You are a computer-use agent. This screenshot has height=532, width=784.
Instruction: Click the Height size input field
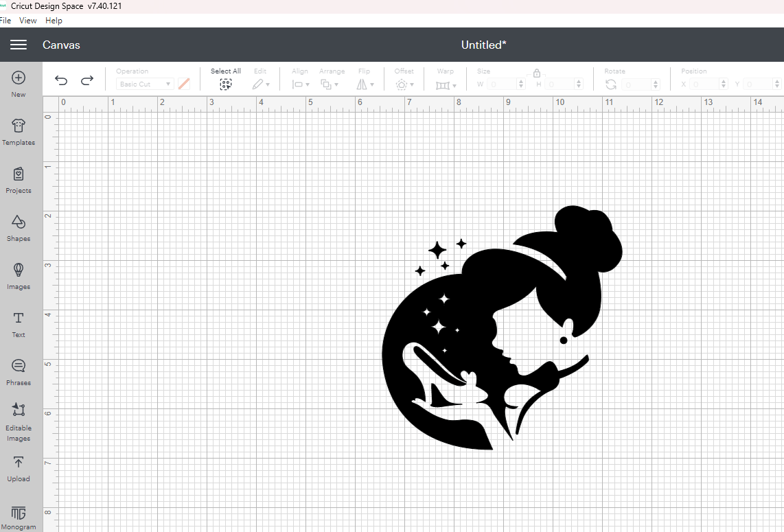(x=560, y=84)
